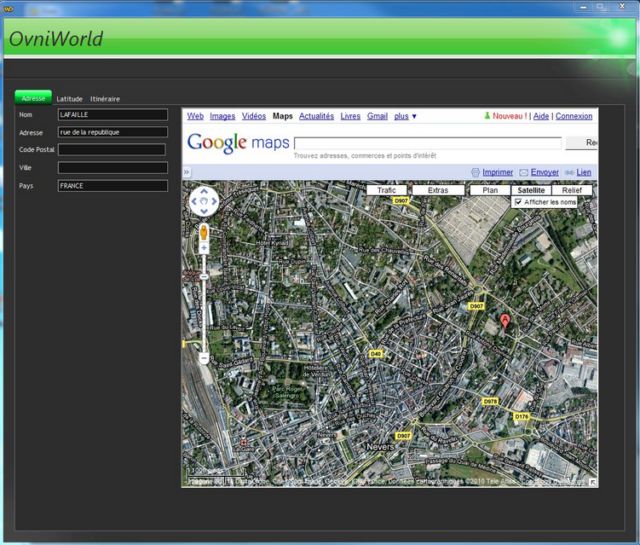
Task: Minimize the OvniWorld window
Action: point(584,7)
